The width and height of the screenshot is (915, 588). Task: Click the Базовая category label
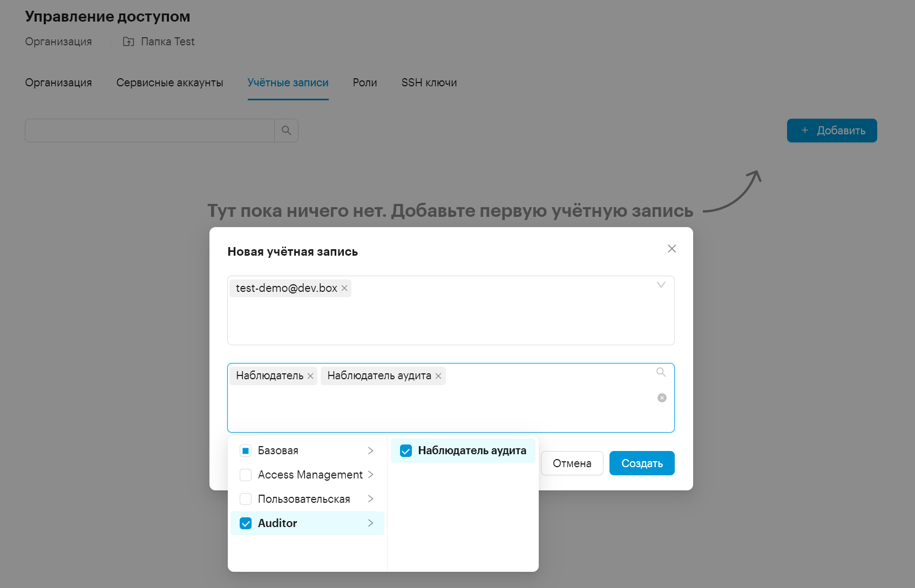pos(278,450)
